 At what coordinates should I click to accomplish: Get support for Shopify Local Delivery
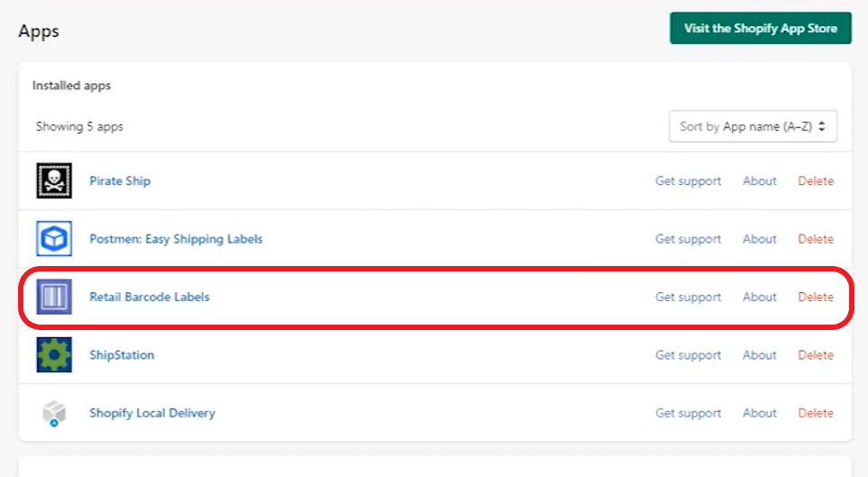[x=688, y=413]
